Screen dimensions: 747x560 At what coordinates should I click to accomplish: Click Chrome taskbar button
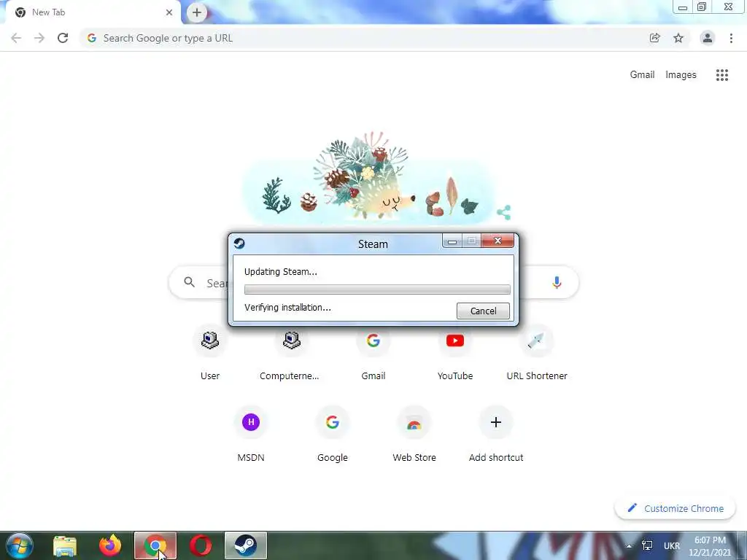[x=155, y=545]
